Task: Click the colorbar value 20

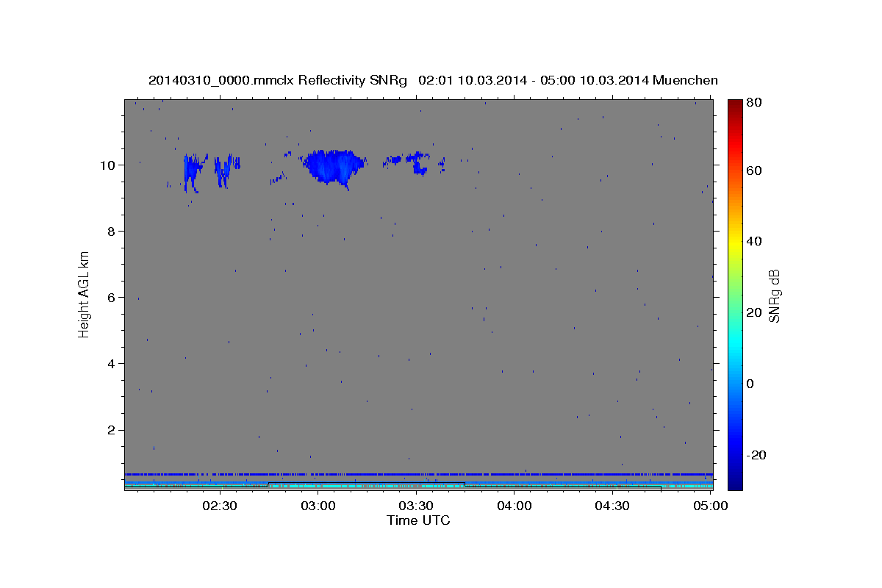Action: (x=753, y=312)
